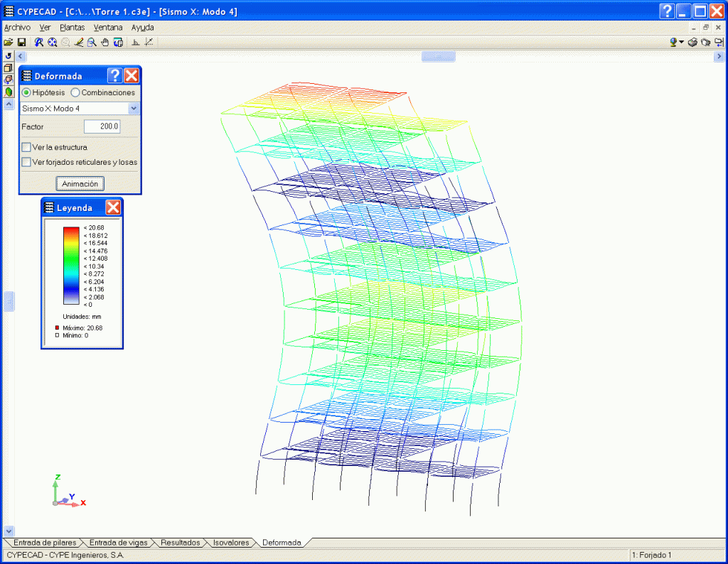Image resolution: width=728 pixels, height=564 pixels.
Task: Click the color gradient bar in Leyenda
Action: pyautogui.click(x=70, y=266)
